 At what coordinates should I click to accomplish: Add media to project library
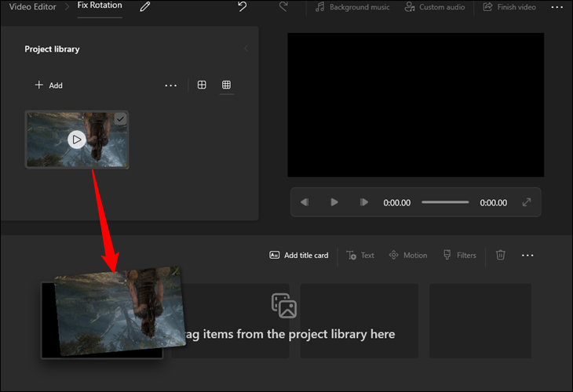pyautogui.click(x=49, y=85)
